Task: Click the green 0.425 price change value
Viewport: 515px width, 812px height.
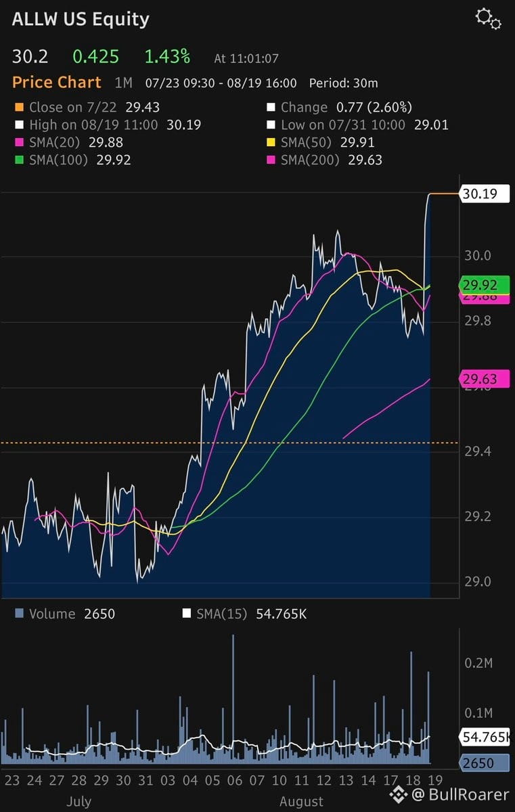Action: pos(95,56)
